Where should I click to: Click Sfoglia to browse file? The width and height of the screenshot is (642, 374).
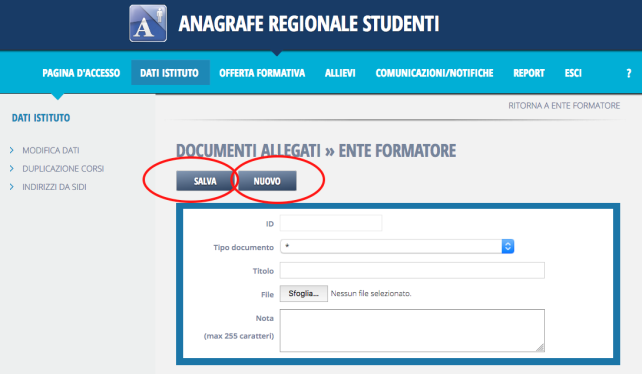click(x=304, y=293)
